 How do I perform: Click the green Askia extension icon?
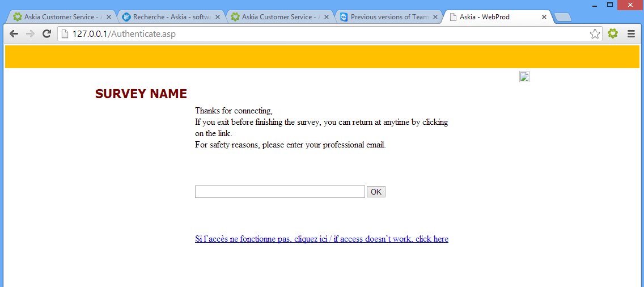[613, 34]
